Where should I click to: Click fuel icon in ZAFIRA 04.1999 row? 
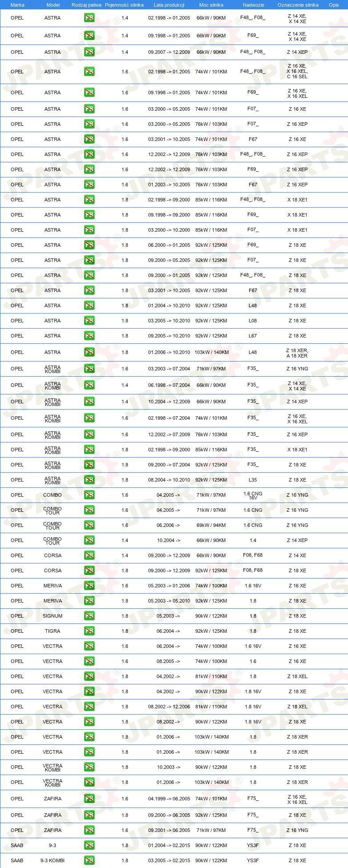[89, 798]
